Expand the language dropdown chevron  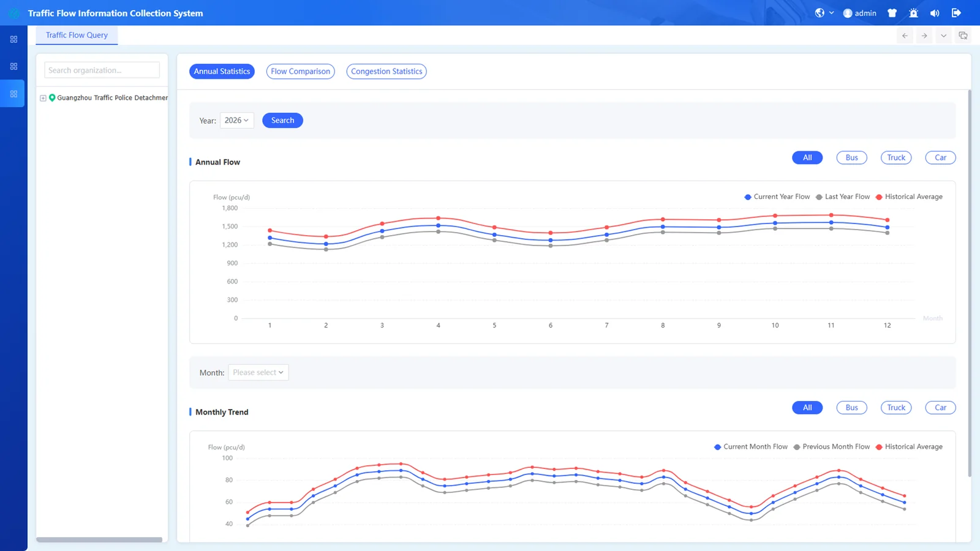coord(831,13)
